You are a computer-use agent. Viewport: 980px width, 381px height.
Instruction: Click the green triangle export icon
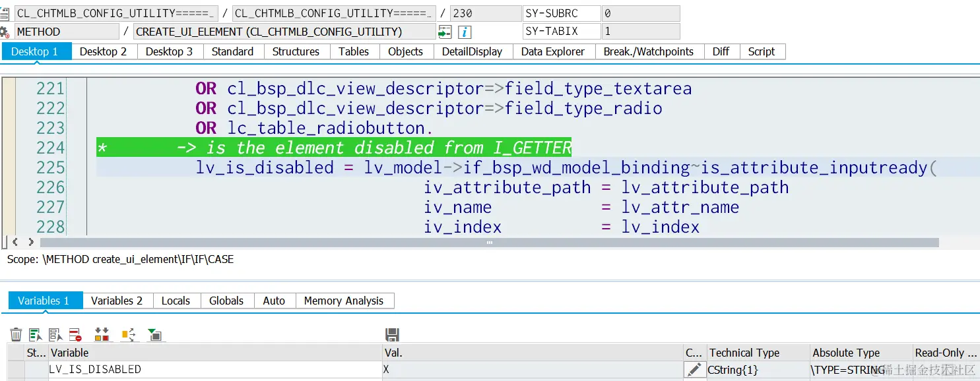click(154, 335)
